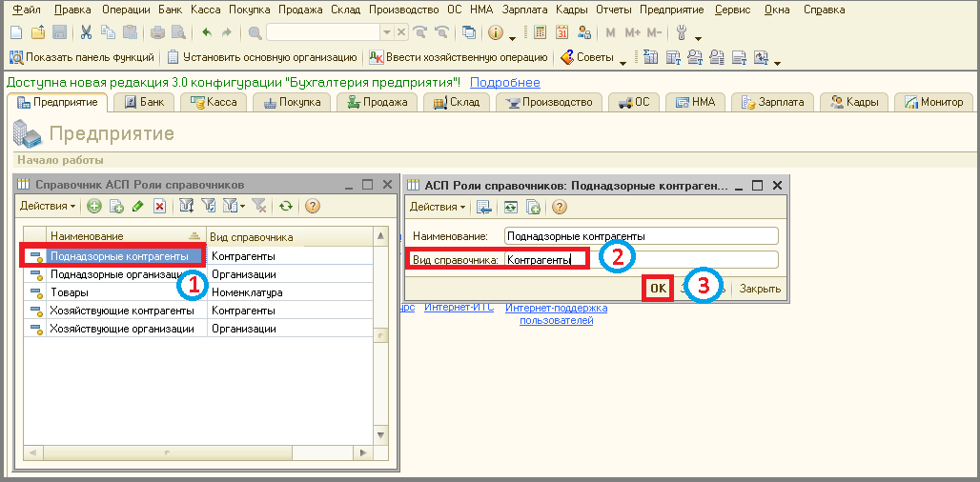Click the Copy icon in main toolbar

click(108, 32)
